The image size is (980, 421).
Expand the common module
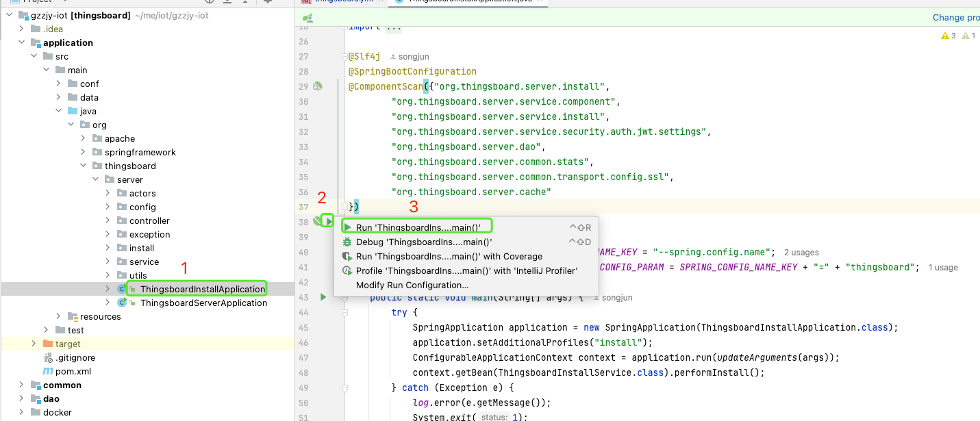pos(22,385)
